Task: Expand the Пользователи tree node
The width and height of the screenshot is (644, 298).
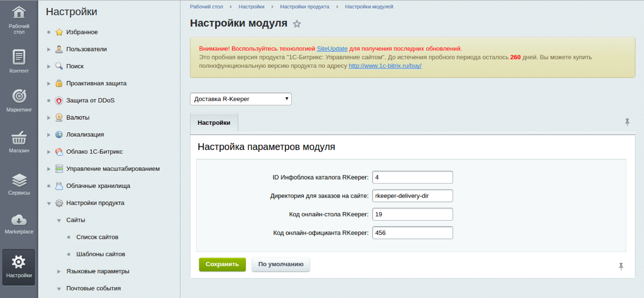Action: (x=49, y=49)
